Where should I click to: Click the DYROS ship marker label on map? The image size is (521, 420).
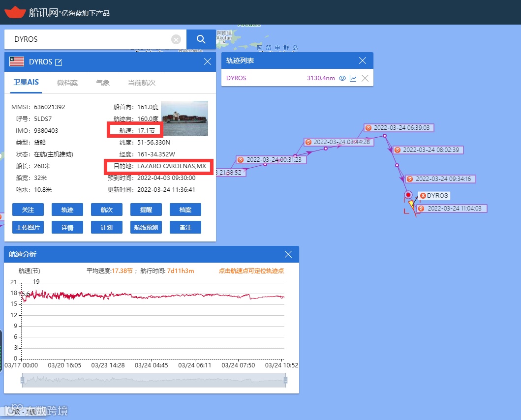(434, 195)
